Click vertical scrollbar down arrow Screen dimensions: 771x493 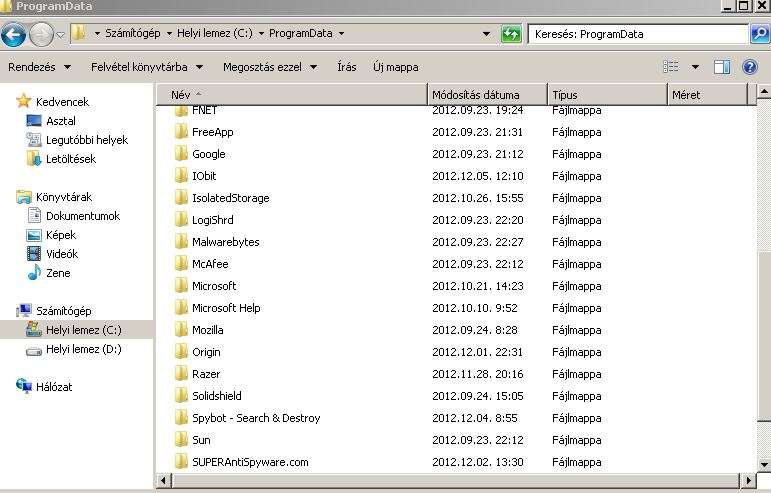click(x=764, y=464)
